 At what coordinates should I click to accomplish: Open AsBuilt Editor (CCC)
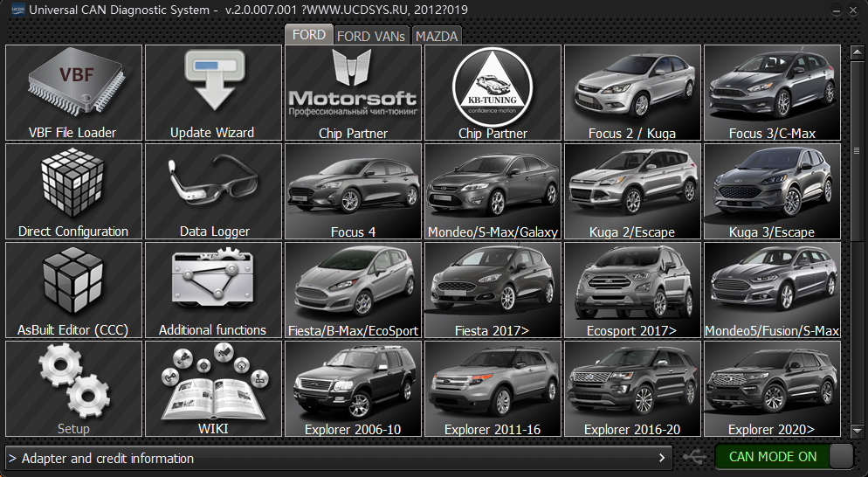[x=73, y=290]
